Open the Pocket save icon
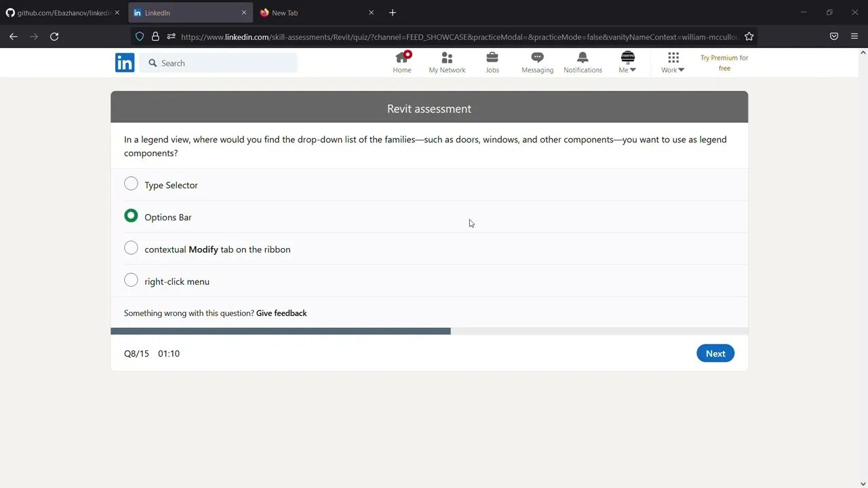This screenshot has width=868, height=488. point(834,37)
